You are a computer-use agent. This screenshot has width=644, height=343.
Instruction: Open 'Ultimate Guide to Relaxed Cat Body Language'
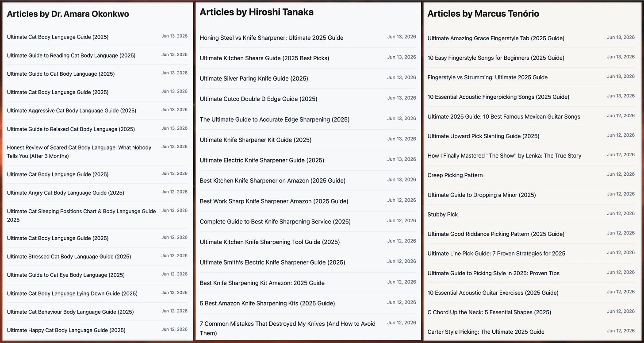[x=71, y=129]
